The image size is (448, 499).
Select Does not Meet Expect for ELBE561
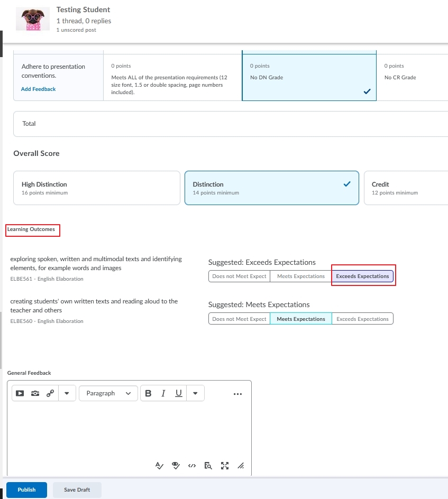[x=239, y=276]
